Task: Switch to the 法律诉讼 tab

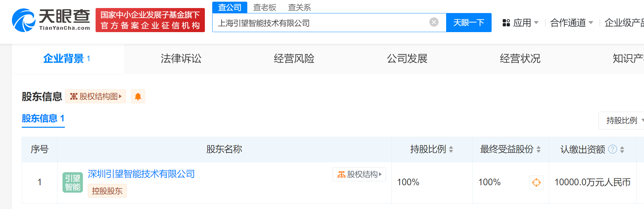Action: tap(181, 59)
